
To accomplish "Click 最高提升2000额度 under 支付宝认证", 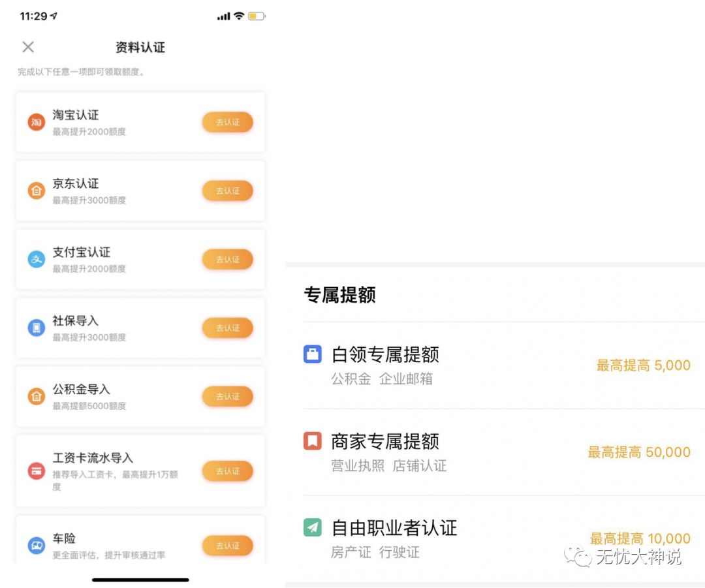I will coord(89,269).
